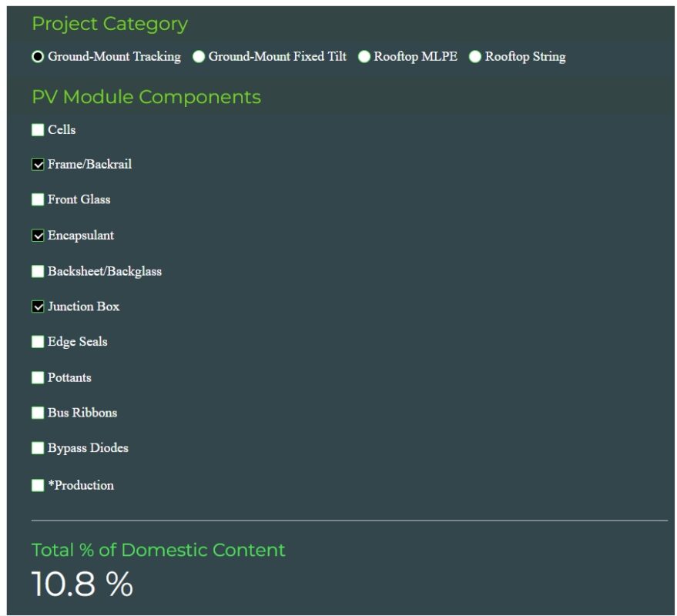
Task: Select the Bypass Diodes component
Action: click(38, 447)
